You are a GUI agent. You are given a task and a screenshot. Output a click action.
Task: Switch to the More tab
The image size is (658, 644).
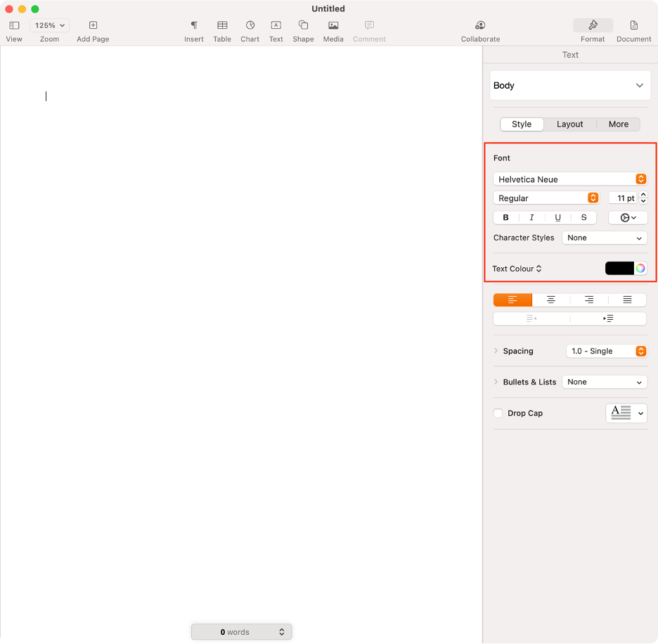618,124
